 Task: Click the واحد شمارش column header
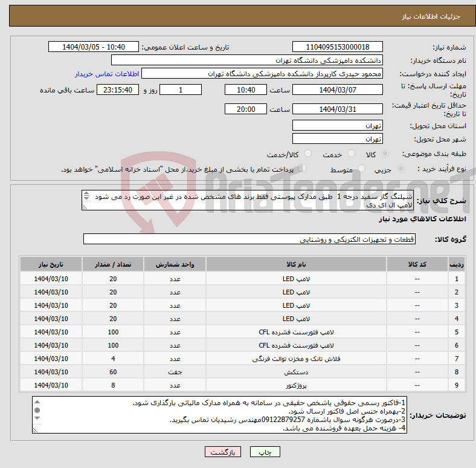tap(175, 264)
